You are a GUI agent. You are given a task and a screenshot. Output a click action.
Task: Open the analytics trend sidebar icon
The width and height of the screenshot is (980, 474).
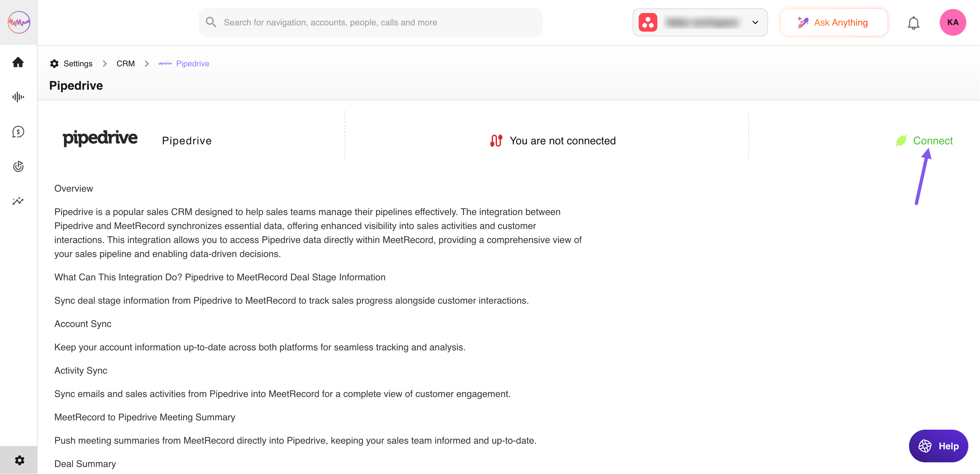click(x=18, y=201)
